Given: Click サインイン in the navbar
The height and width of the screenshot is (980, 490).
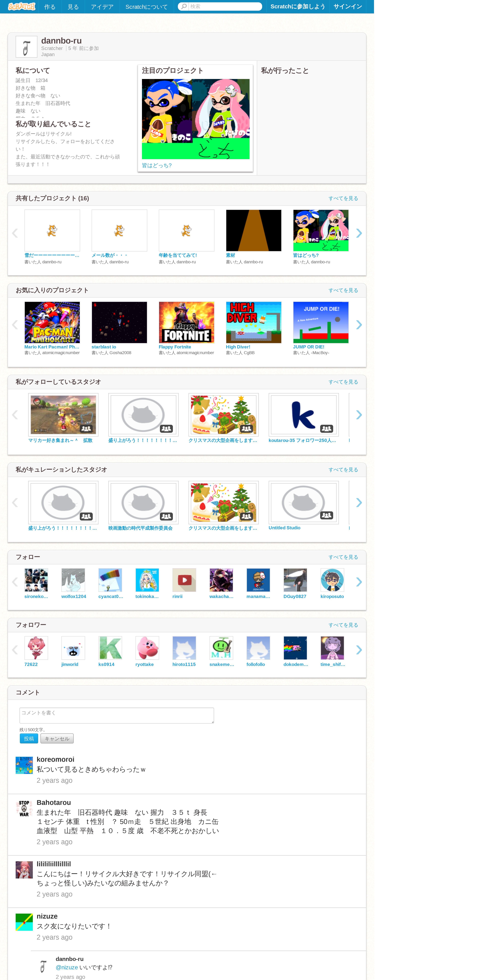Looking at the screenshot, I should point(348,6).
